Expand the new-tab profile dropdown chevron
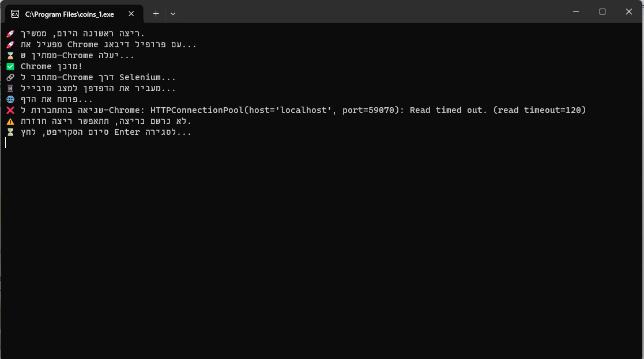The height and width of the screenshot is (359, 644). click(x=173, y=13)
